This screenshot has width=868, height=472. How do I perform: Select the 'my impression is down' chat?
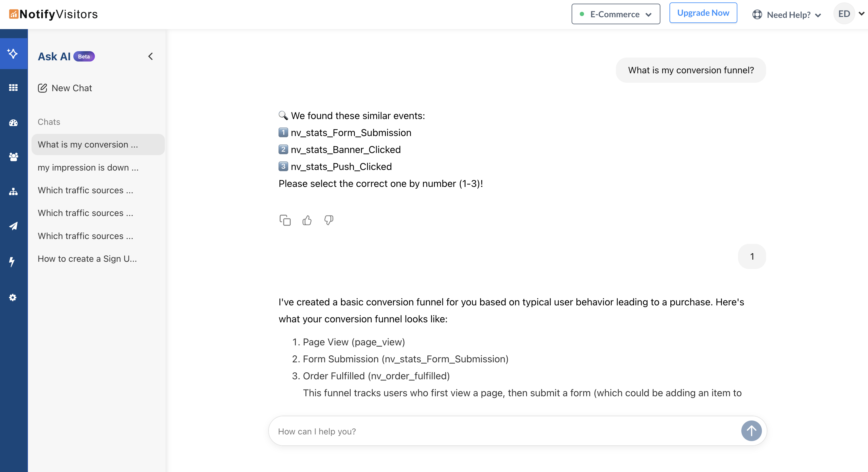[x=88, y=168]
